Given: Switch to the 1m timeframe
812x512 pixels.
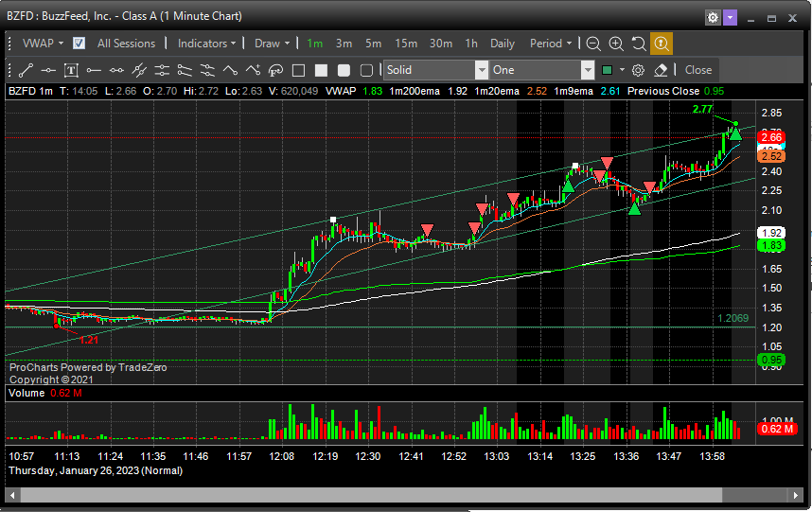Looking at the screenshot, I should coord(315,44).
